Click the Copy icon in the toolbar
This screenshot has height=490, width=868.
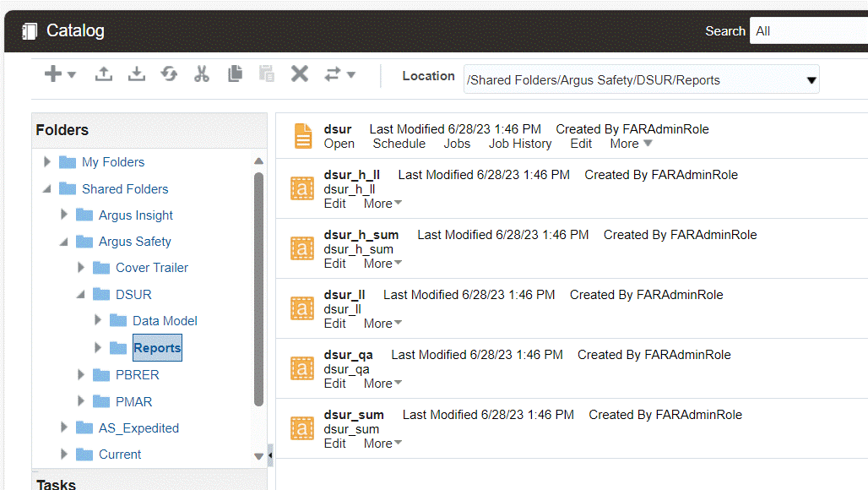(x=235, y=73)
